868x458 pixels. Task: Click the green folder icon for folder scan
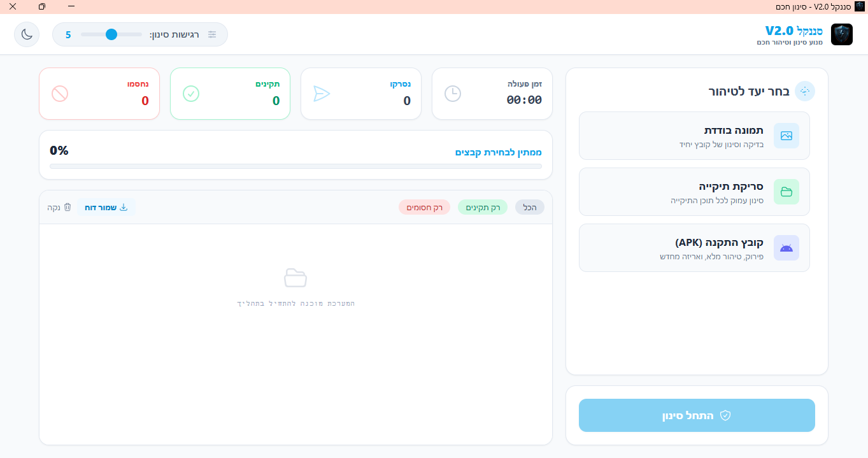coord(786,192)
